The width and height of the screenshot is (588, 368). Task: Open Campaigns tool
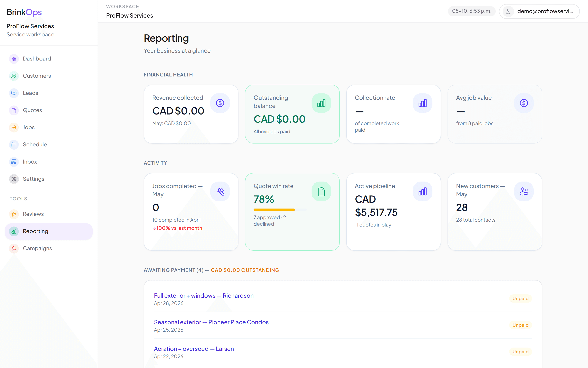[49, 248]
